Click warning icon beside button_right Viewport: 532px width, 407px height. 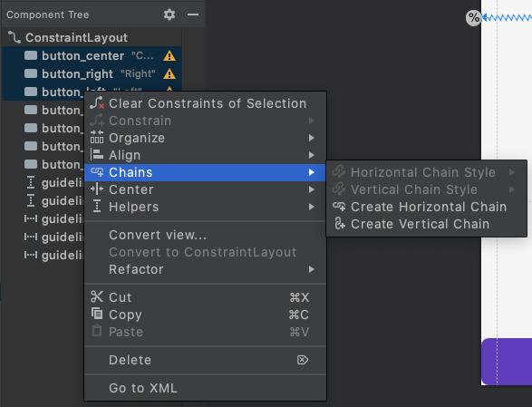click(x=169, y=73)
